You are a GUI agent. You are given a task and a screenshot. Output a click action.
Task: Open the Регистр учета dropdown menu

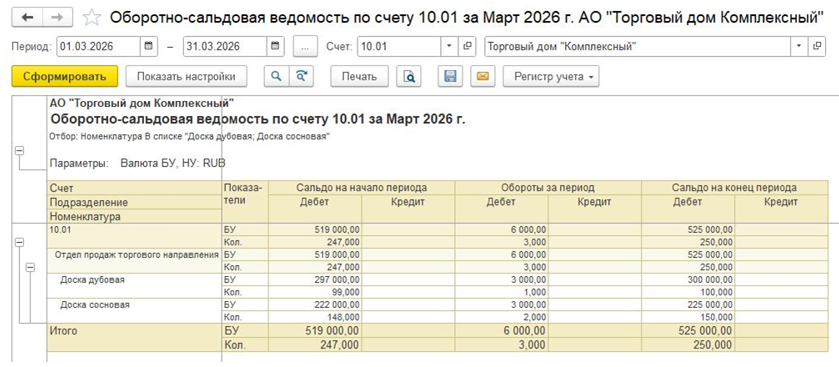click(x=551, y=77)
